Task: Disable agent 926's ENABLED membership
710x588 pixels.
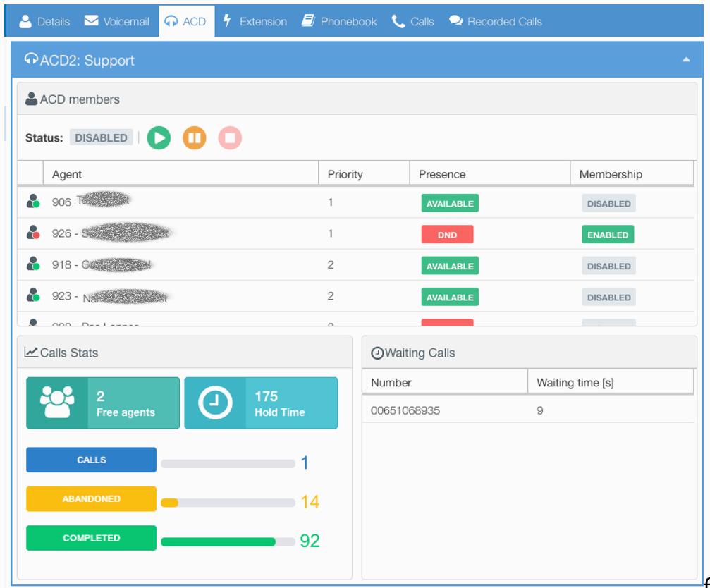Action: [607, 234]
